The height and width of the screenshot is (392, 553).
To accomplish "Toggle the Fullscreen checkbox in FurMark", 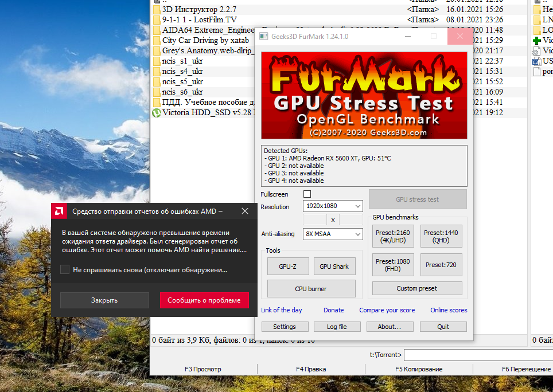I will click(307, 194).
